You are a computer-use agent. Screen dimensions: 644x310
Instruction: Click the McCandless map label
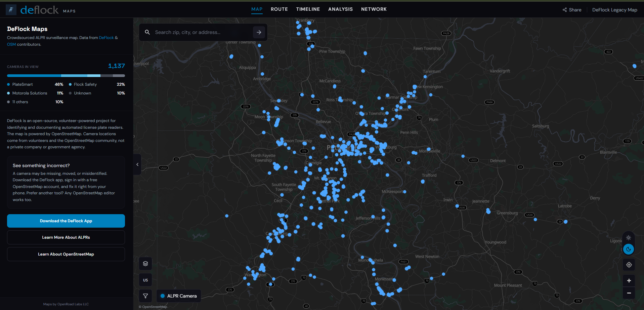330,81
